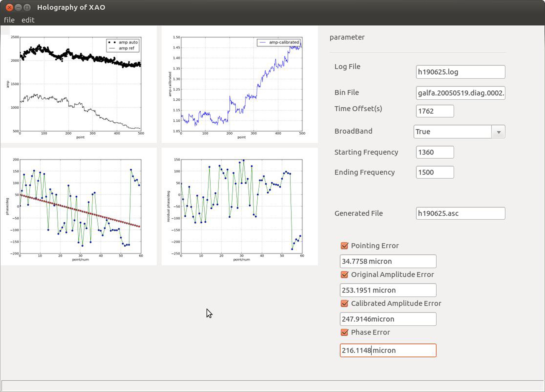Open the file menu
Image resolution: width=545 pixels, height=392 pixels.
(9, 20)
